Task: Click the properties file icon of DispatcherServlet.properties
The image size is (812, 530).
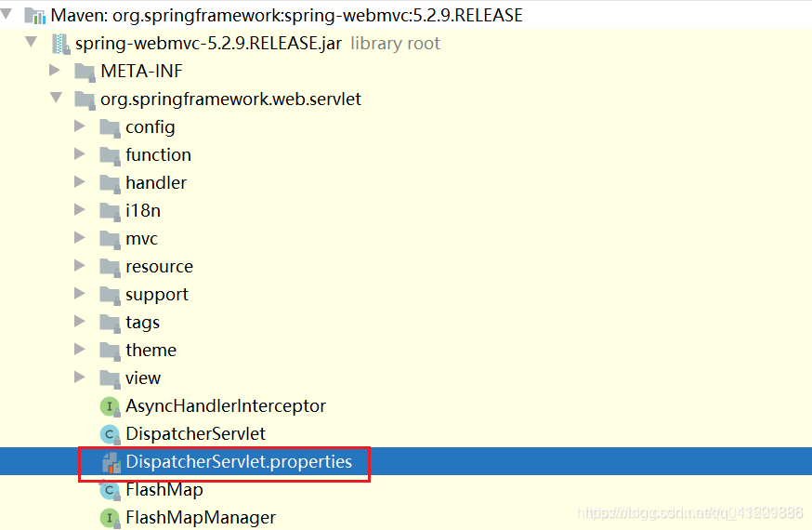Action: tap(111, 462)
